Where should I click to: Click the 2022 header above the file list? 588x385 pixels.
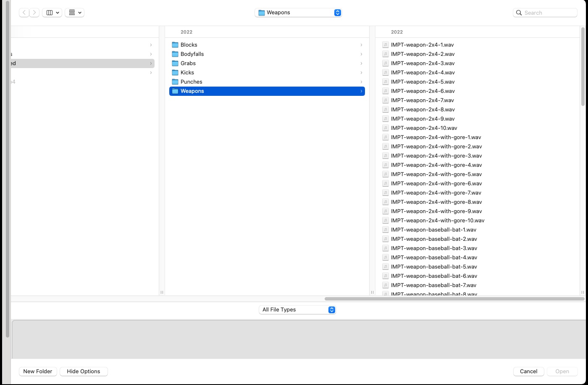tap(397, 32)
